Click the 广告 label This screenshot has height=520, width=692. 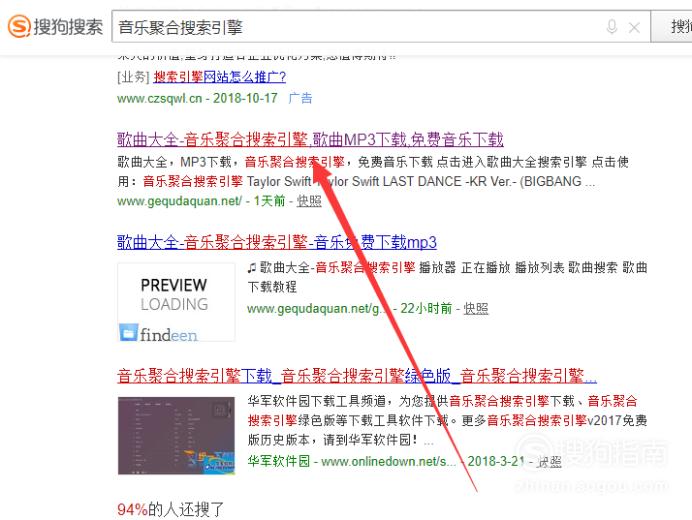tap(300, 98)
